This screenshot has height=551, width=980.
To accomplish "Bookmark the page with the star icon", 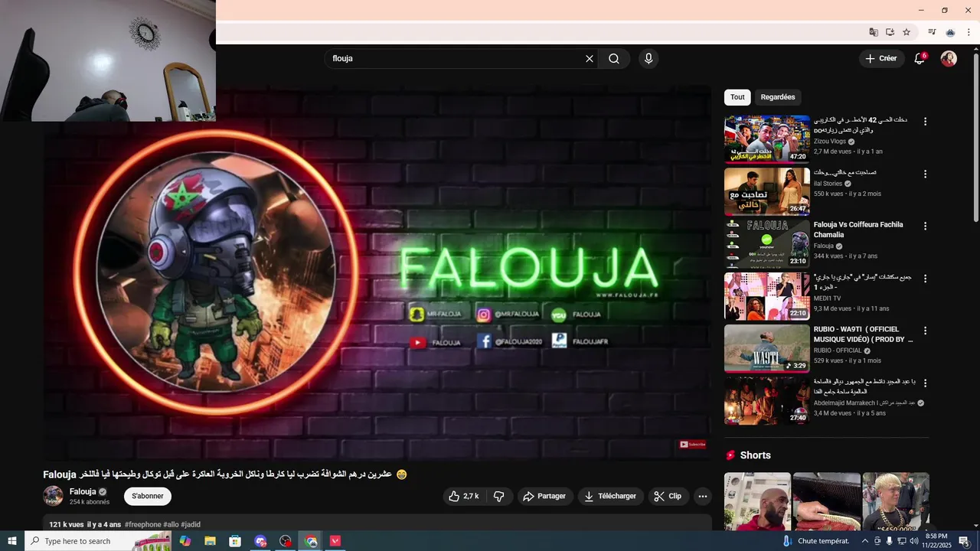I will 906,32.
